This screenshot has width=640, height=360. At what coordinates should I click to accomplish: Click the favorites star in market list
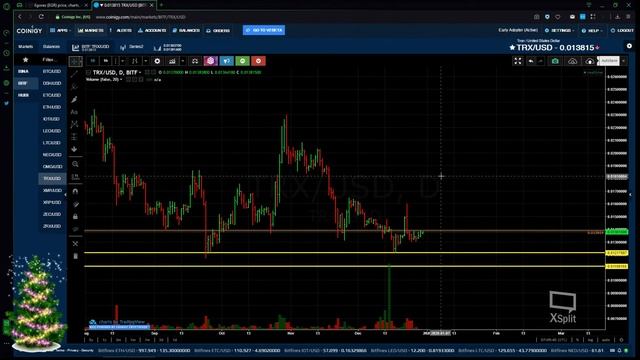[x=25, y=60]
